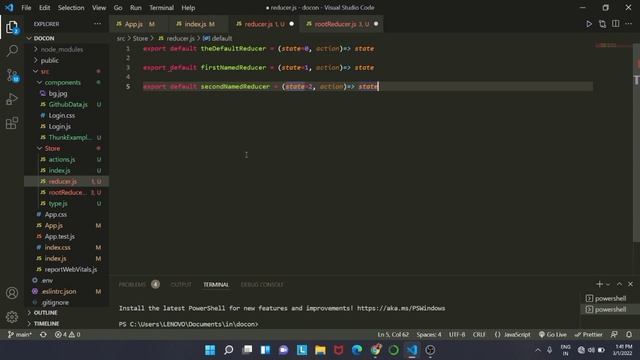Viewport: 640px width, 360px height.
Task: Collapse Store folder
Action: (x=52, y=149)
